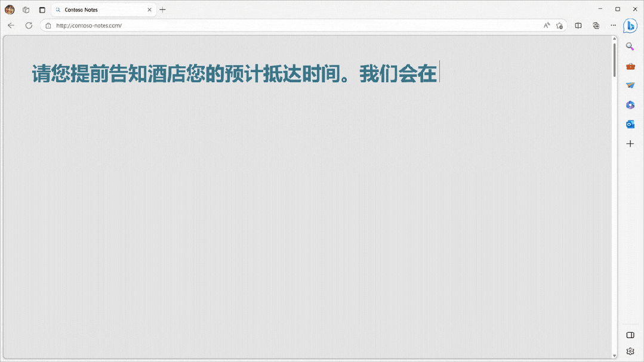Open the Microsoft 365 sidebar icon
The width and height of the screenshot is (644, 362).
tap(630, 105)
